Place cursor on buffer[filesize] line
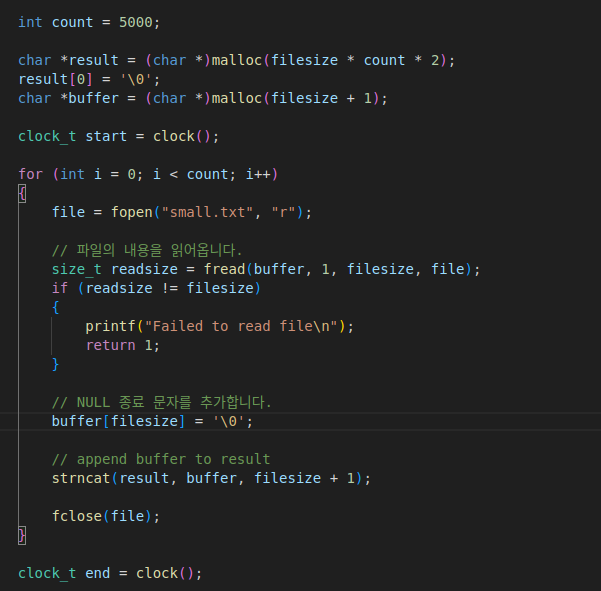The image size is (601, 591). [x=152, y=421]
